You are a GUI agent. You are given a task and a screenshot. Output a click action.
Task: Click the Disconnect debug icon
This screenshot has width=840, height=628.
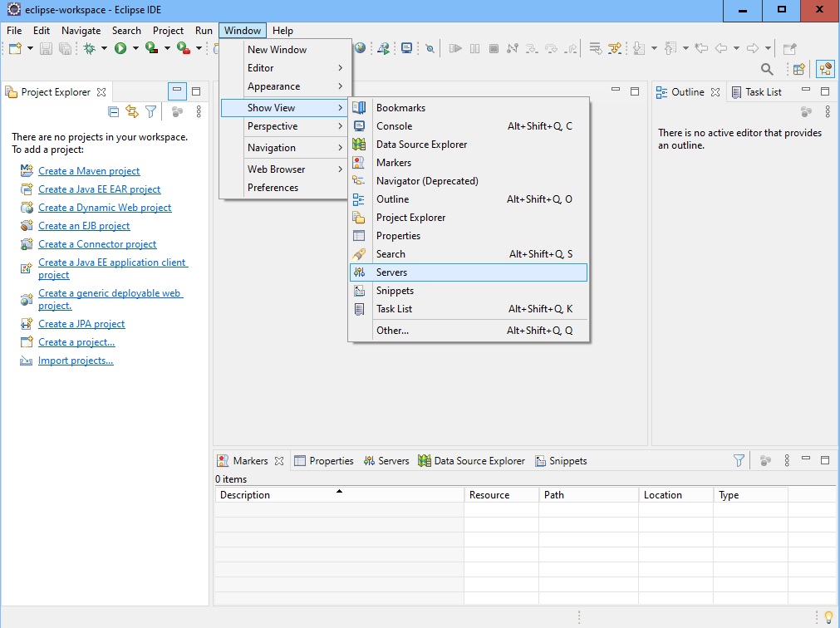click(513, 49)
